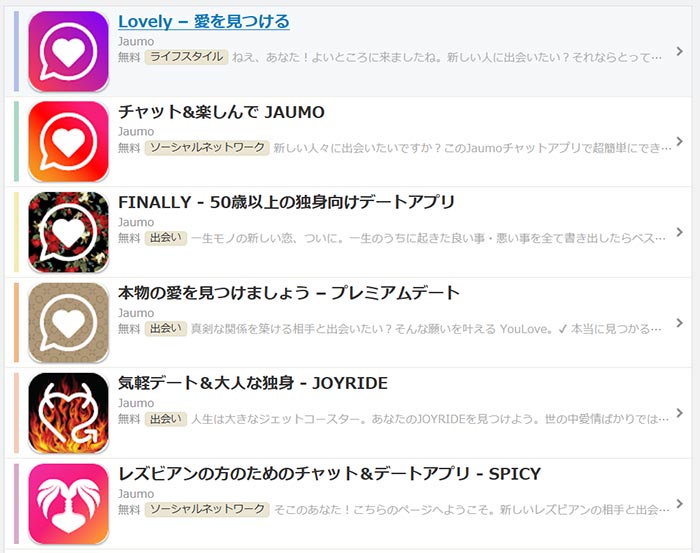Expand the chevron on the SPICY row
This screenshot has width=700, height=553.
(x=679, y=503)
